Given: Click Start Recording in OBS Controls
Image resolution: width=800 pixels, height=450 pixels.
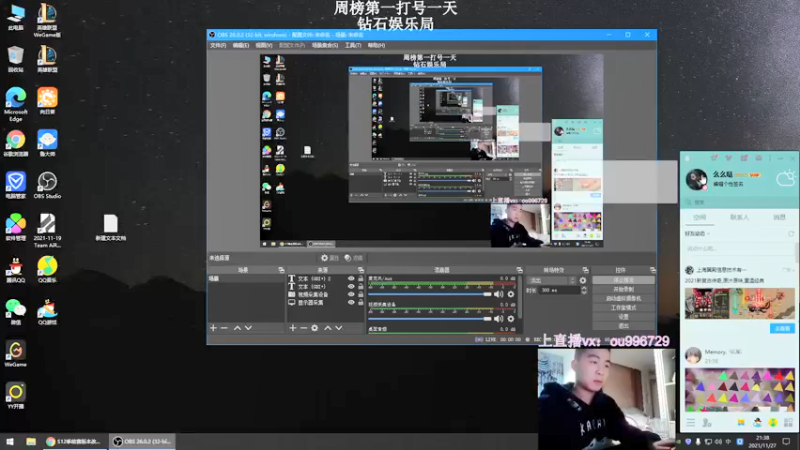Looking at the screenshot, I should tap(623, 289).
